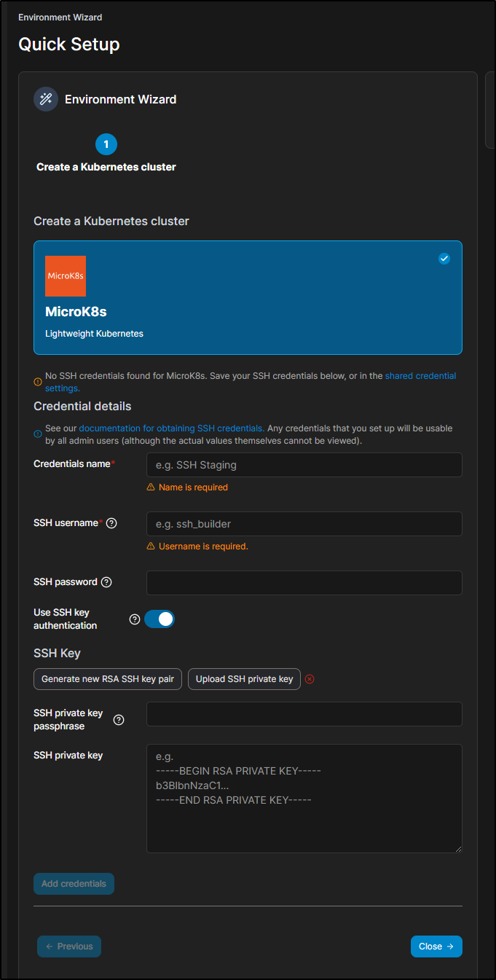
Task: Click the Add credentials button
Action: pos(74,884)
